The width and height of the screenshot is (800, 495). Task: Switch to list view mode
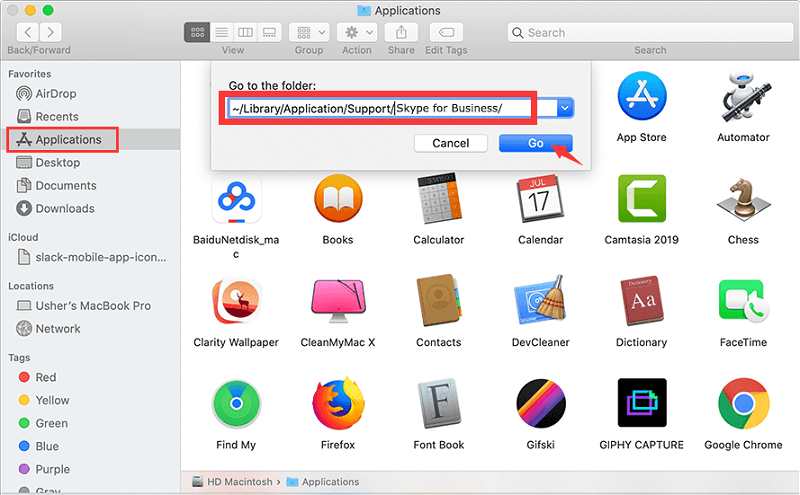tap(221, 32)
